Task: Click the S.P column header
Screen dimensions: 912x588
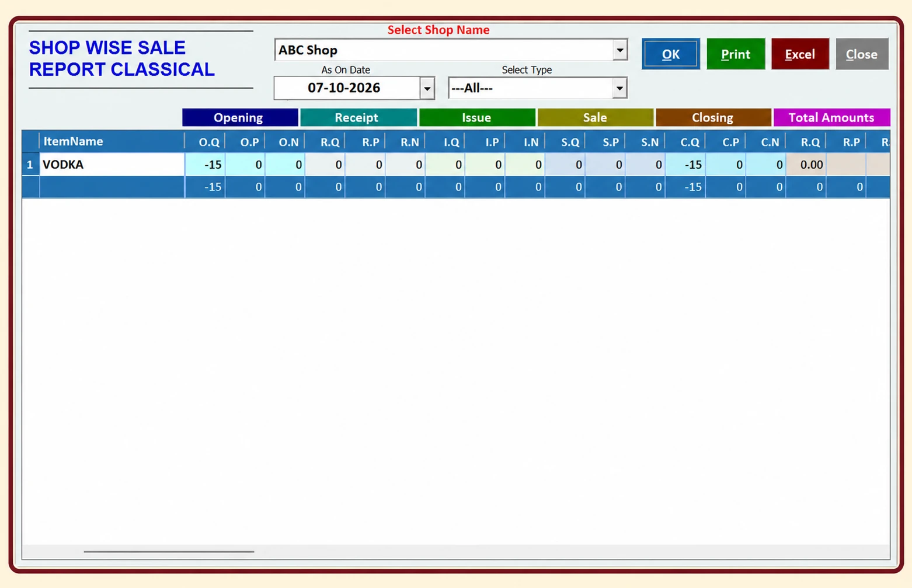Action: [605, 142]
